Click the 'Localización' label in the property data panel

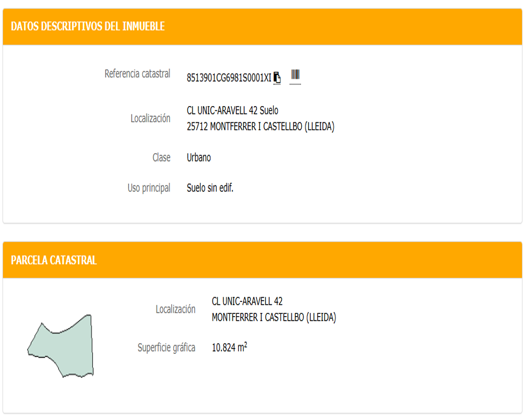[151, 119]
